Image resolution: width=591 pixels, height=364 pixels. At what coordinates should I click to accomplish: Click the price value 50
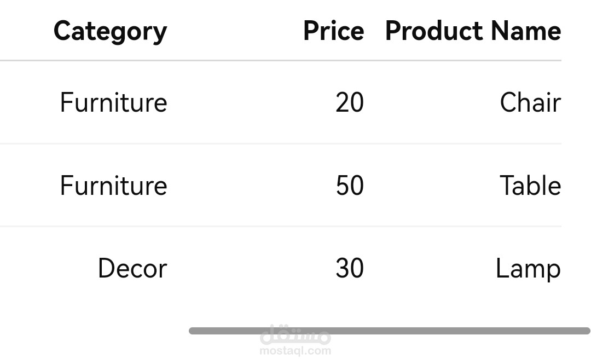(x=350, y=186)
